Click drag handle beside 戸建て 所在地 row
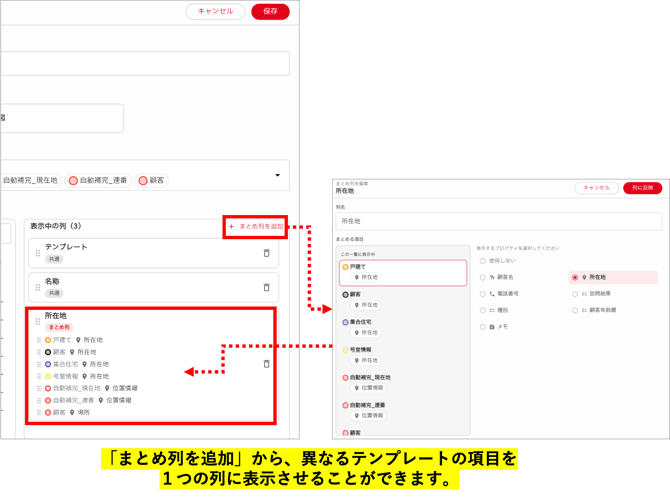 point(39,340)
